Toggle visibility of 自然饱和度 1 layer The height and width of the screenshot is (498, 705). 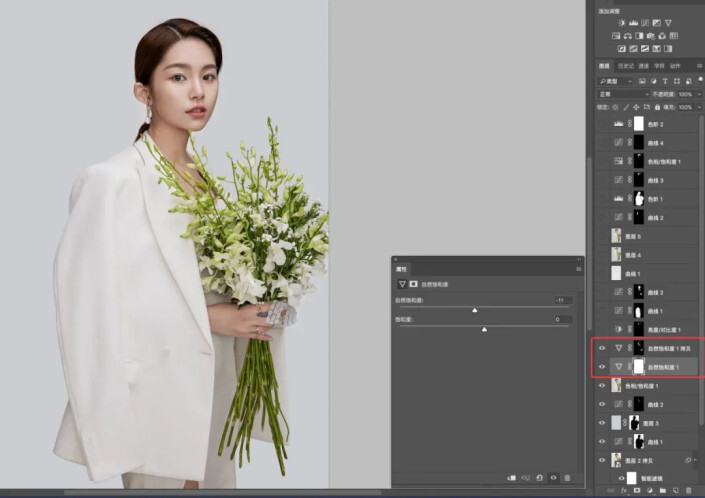601,367
